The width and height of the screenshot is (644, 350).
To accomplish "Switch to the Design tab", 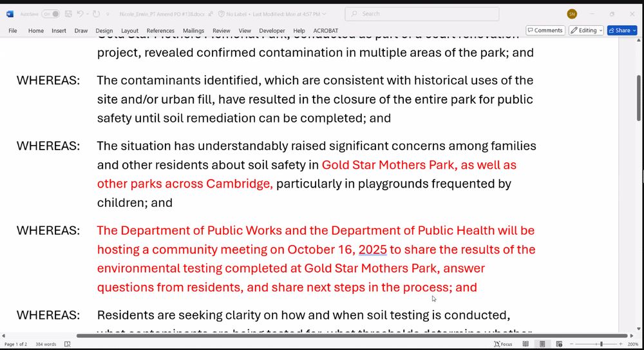I will pos(104,30).
